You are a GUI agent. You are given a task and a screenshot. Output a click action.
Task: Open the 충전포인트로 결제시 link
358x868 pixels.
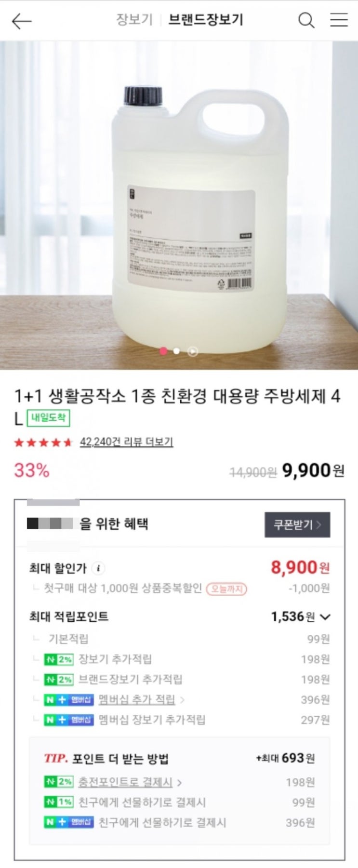point(129,782)
